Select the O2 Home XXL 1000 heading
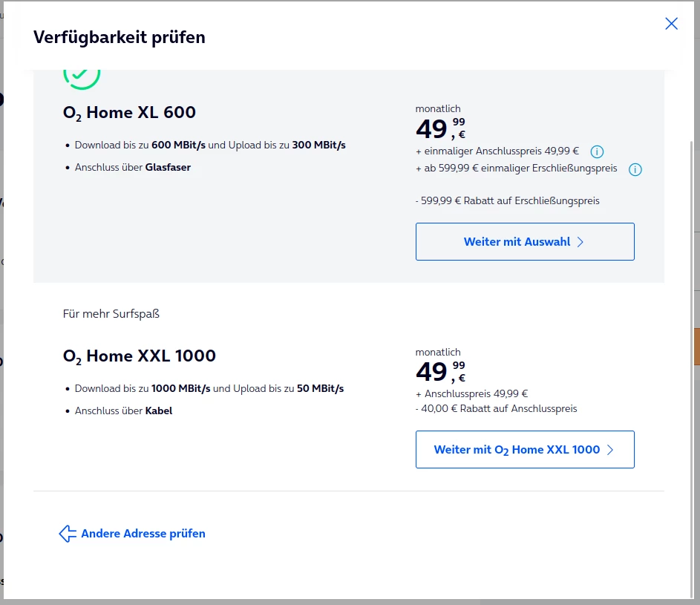 click(140, 356)
